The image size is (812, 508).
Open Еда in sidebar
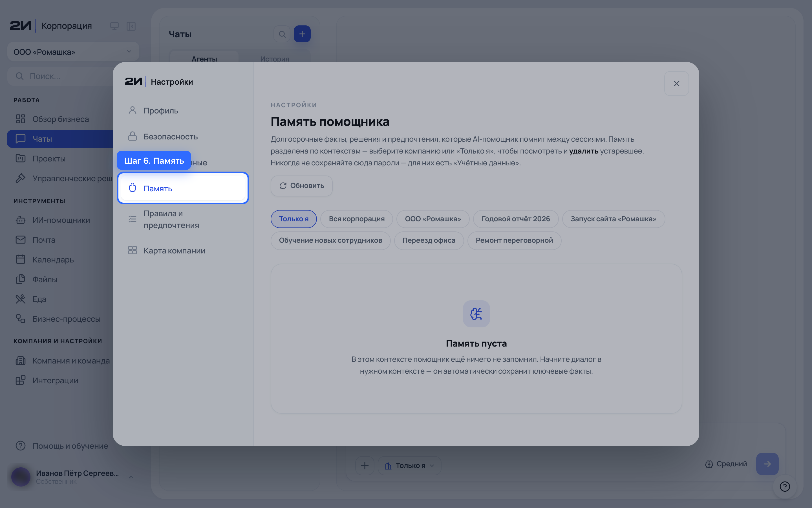click(x=60, y=299)
